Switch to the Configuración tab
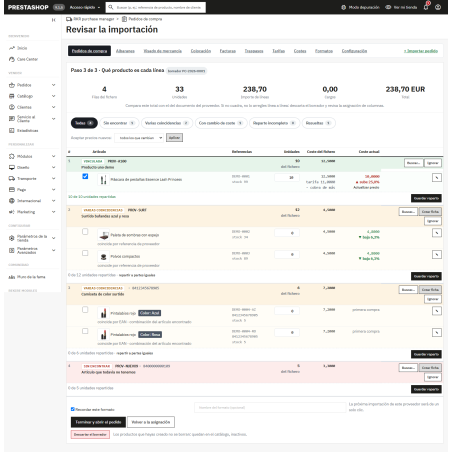This screenshot has height=452, width=452. click(354, 51)
